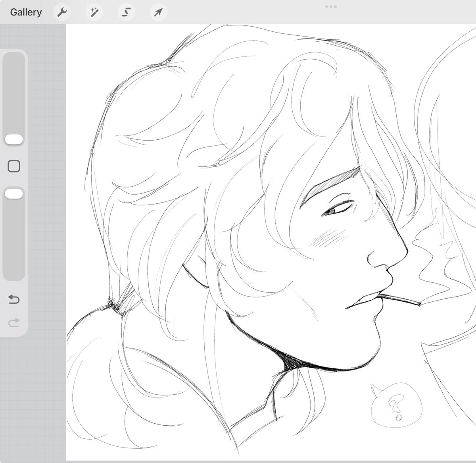Return to the Gallery
This screenshot has height=463, width=476.
tap(25, 12)
